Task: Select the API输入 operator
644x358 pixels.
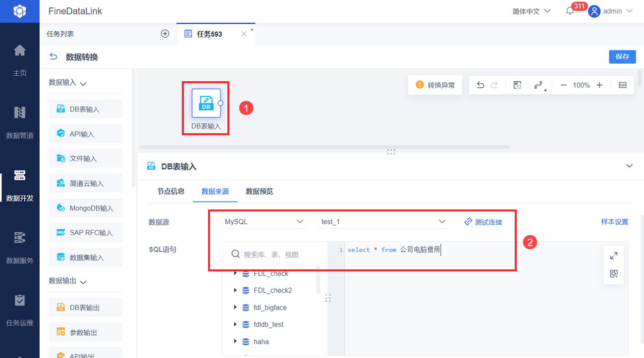Action: (x=85, y=134)
